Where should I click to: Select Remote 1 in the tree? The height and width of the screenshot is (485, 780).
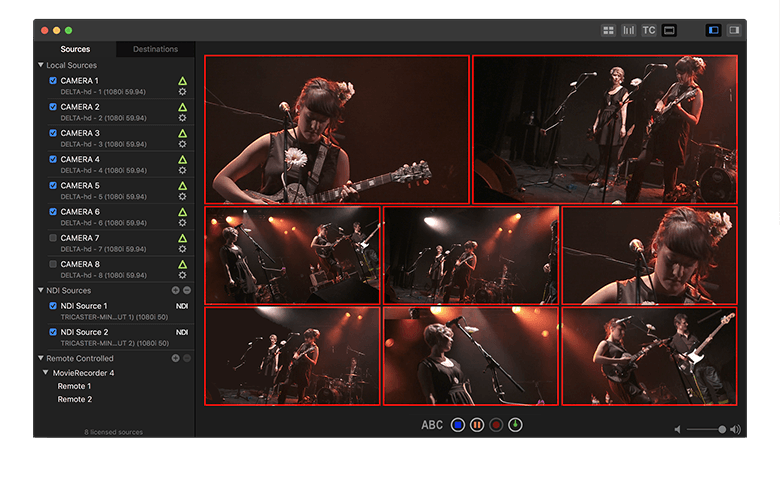pos(74,386)
